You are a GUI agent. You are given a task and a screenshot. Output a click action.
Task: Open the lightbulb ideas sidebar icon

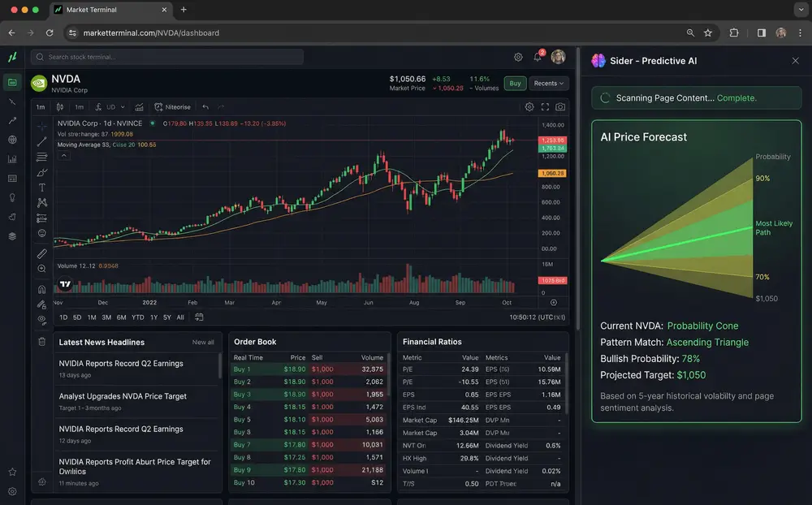pyautogui.click(x=12, y=197)
